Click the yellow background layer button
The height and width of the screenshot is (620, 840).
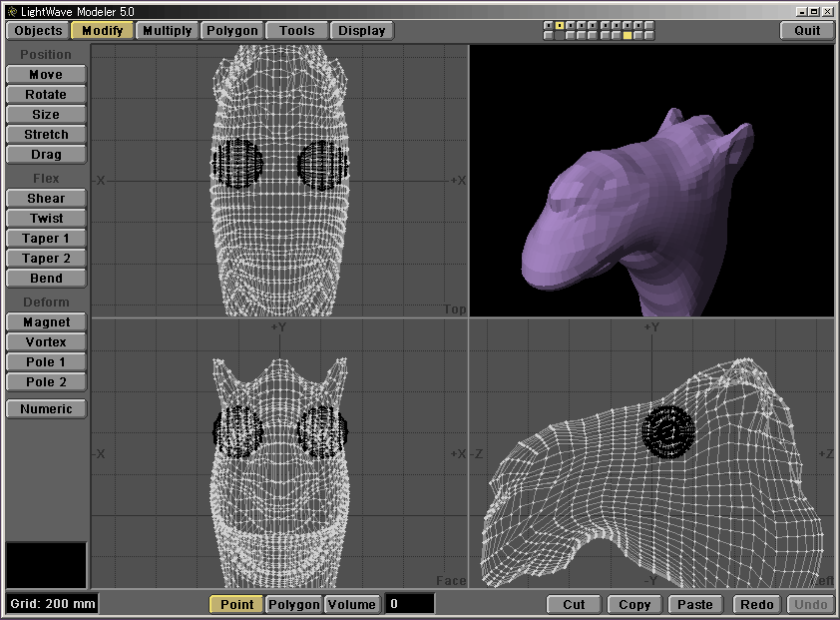(628, 36)
